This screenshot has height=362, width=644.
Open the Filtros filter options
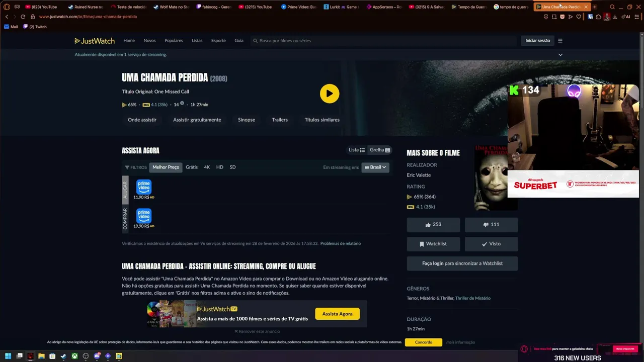pos(136,167)
